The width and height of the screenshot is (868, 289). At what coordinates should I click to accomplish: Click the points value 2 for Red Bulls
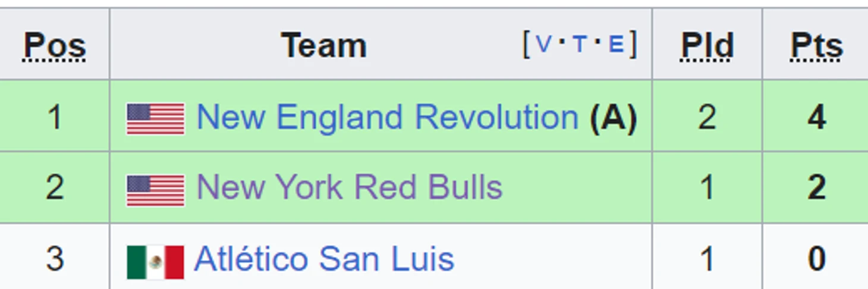click(x=816, y=188)
